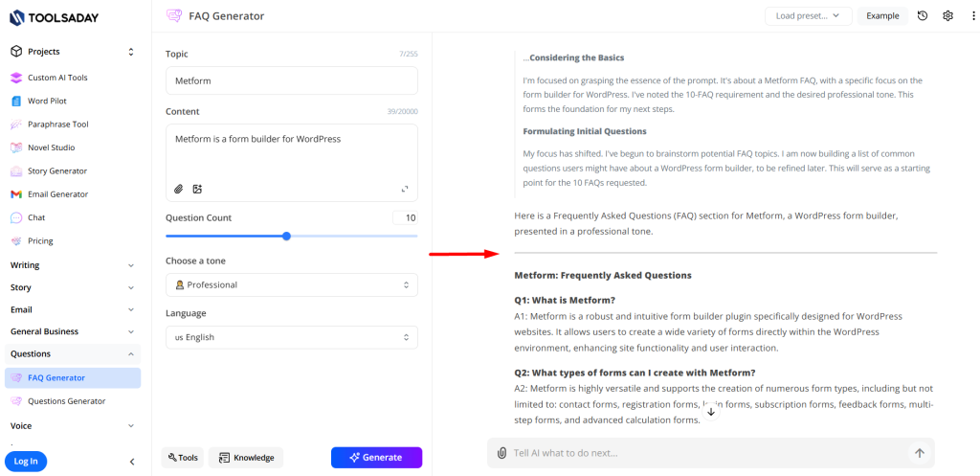
Task: Click the Topic input field
Action: (x=292, y=80)
